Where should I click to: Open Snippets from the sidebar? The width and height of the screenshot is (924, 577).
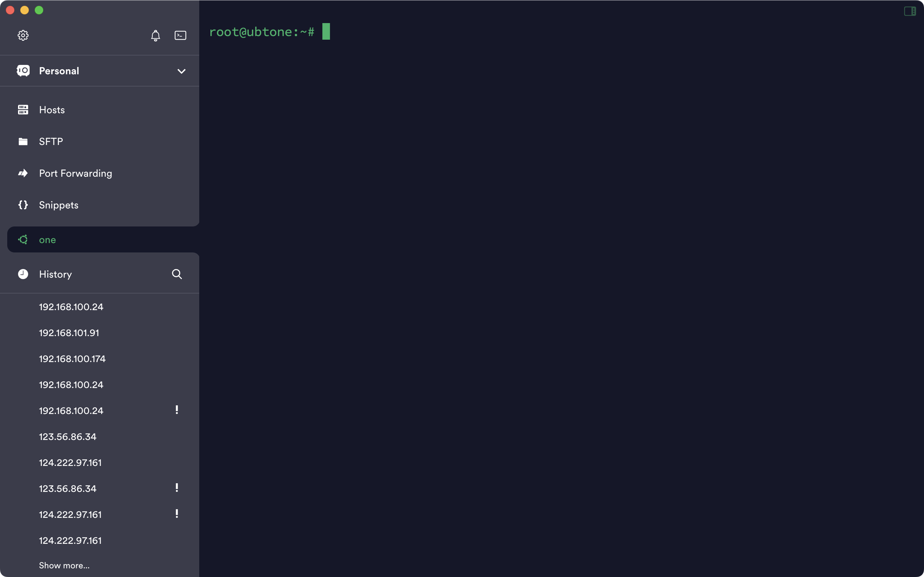58,205
